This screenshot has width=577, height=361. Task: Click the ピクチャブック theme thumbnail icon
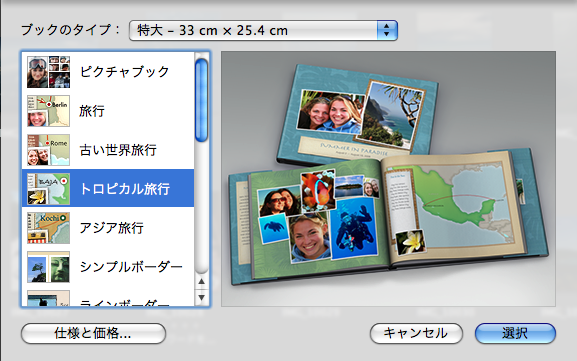coord(48,72)
